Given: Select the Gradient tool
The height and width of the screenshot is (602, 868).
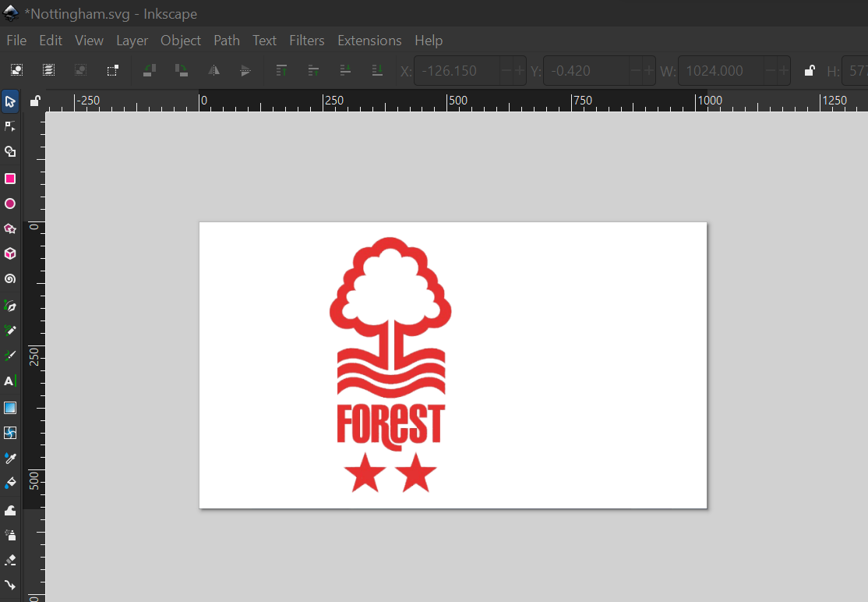Looking at the screenshot, I should [10, 408].
